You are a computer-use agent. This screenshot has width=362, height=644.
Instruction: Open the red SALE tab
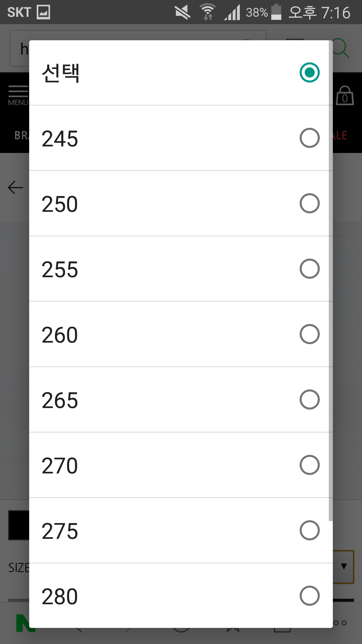[x=340, y=136]
